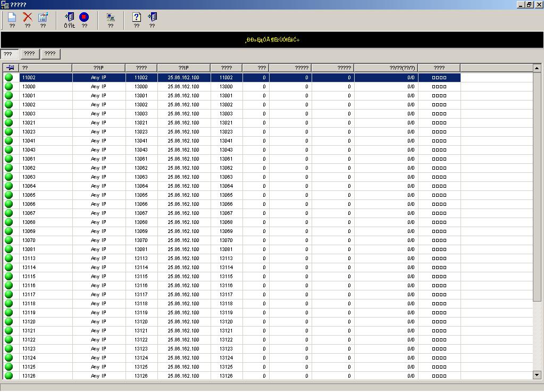Click Any IP in row 13001
The image size is (544, 392).
click(98, 95)
